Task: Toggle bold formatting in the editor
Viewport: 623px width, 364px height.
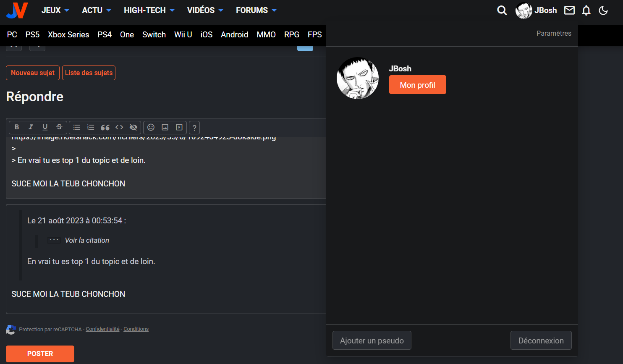Action: click(x=17, y=127)
